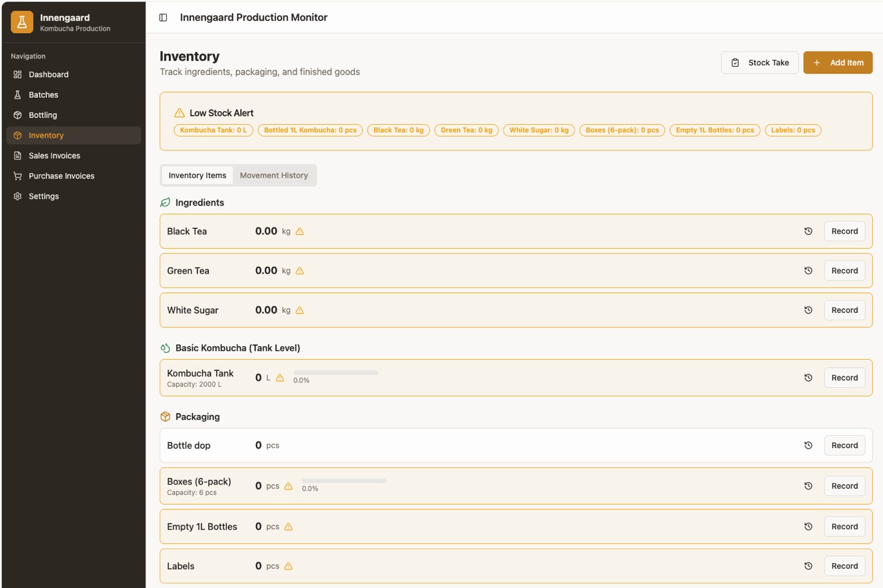Click the Innengaard flask logo
The image size is (883, 588).
21,21
